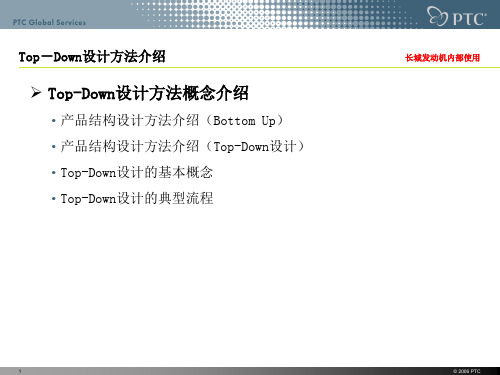Image resolution: width=500 pixels, height=375 pixels.
Task: Click the © 2006 PTC copyright text
Action: click(467, 371)
